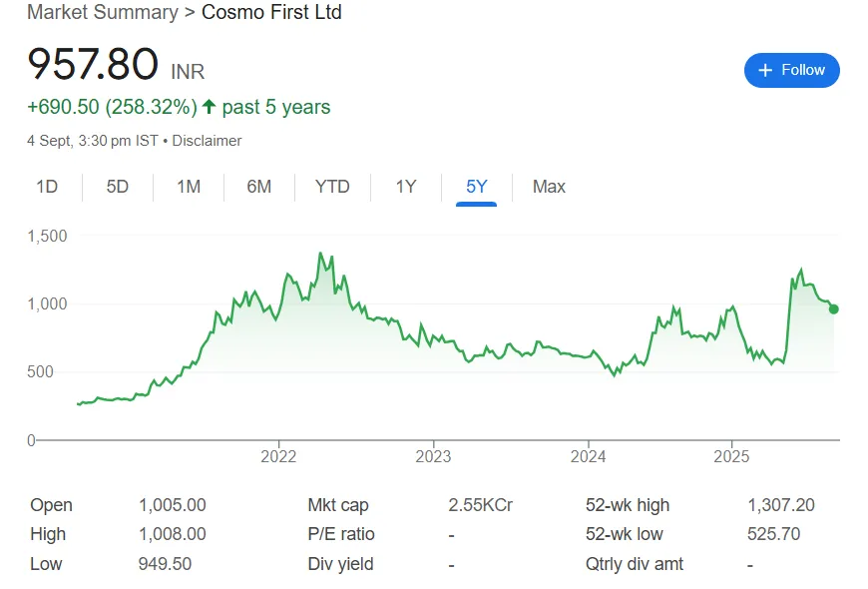Click the 1,500 y-axis gridline label
Image resolution: width=868 pixels, height=589 pixels.
[46, 237]
